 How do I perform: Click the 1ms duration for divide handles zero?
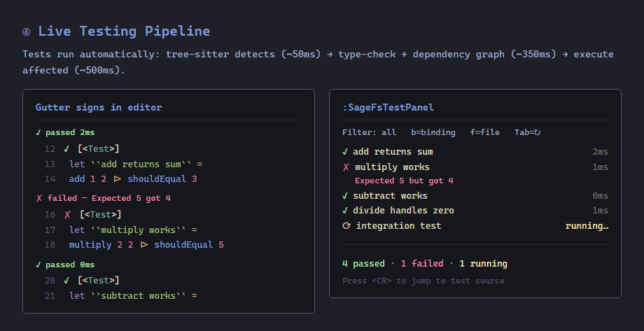(600, 211)
